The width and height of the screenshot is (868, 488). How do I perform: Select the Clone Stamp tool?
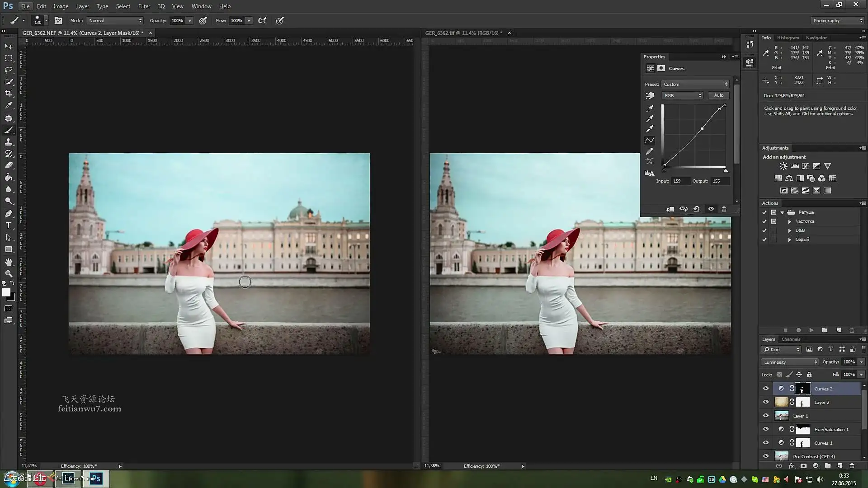click(x=9, y=142)
